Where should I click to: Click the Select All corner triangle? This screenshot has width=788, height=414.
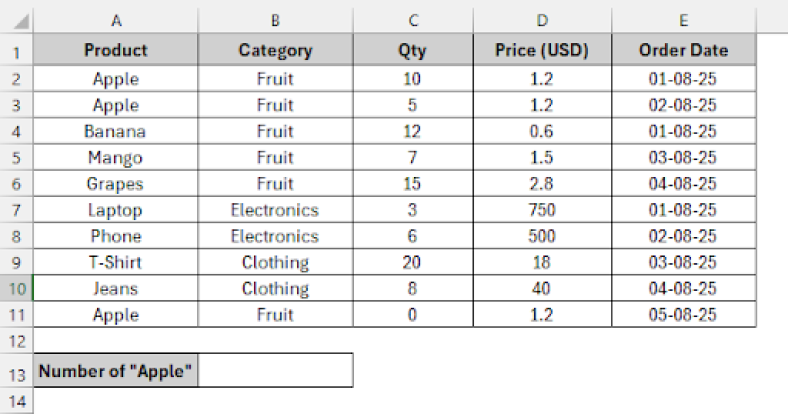(23, 21)
